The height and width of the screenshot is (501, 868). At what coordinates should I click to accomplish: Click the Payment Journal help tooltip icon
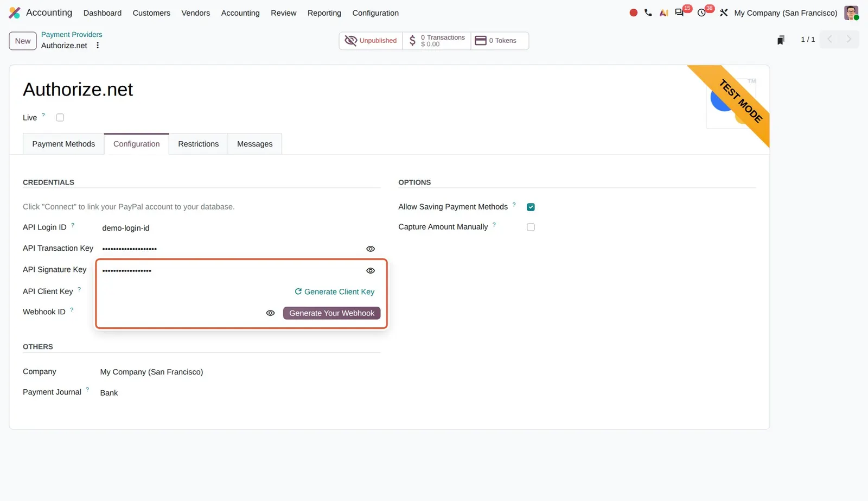(87, 389)
